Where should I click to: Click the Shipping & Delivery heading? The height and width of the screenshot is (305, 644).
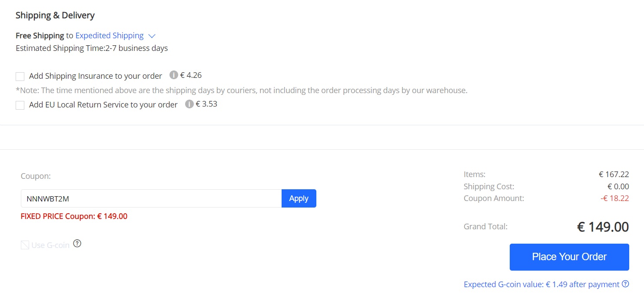point(55,16)
